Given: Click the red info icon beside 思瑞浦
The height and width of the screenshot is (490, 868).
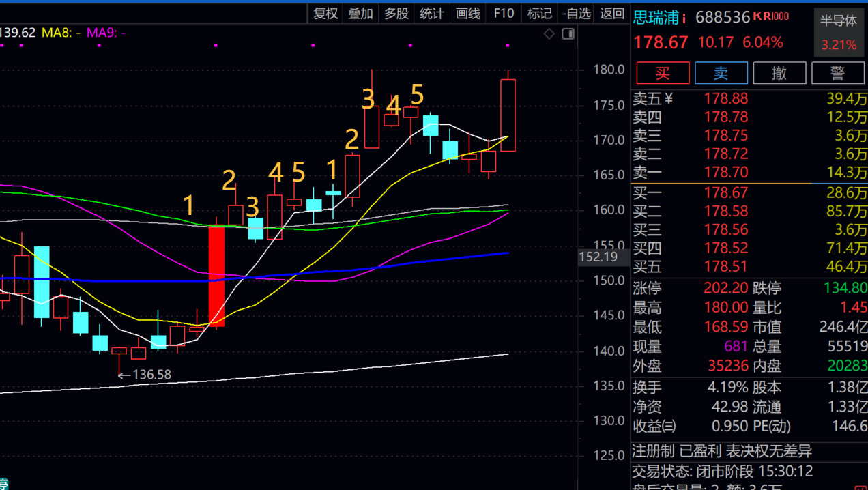Looking at the screenshot, I should point(684,18).
